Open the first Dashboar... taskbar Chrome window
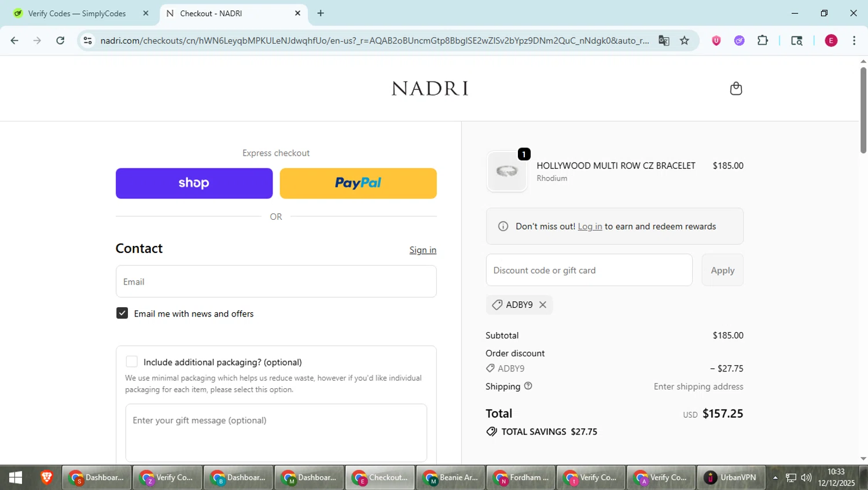 pyautogui.click(x=97, y=478)
